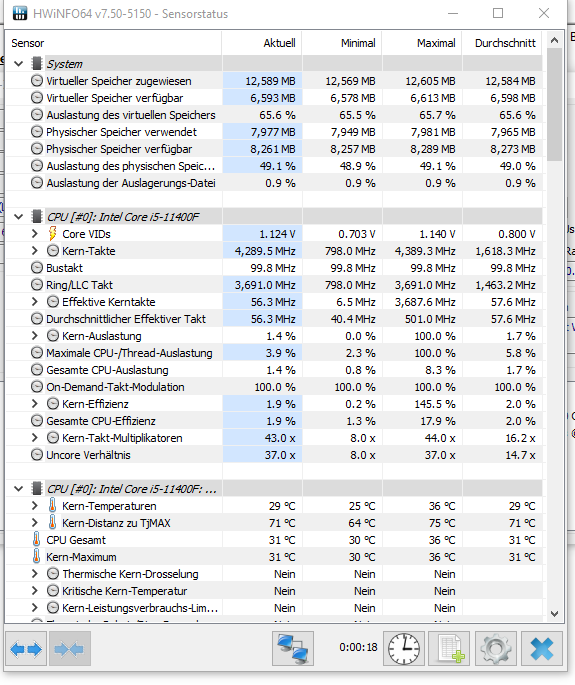Reset timer using the clock icon
Screen dimensions: 575x685
(404, 649)
